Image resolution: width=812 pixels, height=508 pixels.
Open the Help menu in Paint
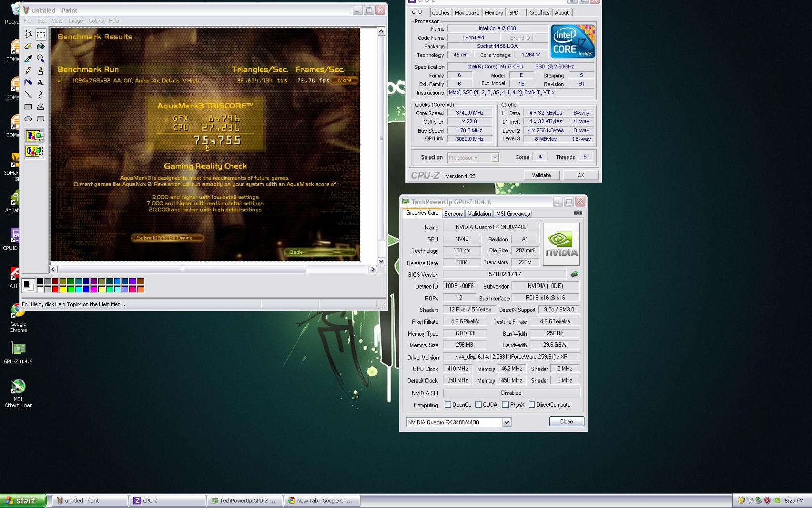click(114, 21)
